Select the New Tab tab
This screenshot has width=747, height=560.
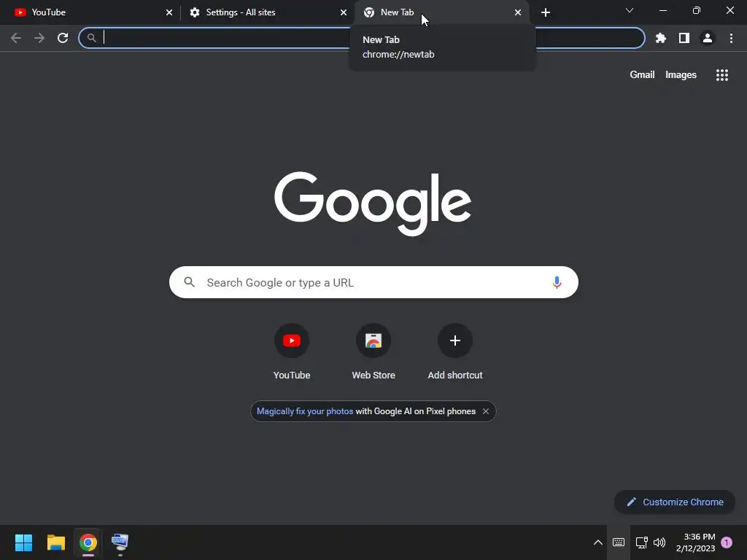pos(441,12)
